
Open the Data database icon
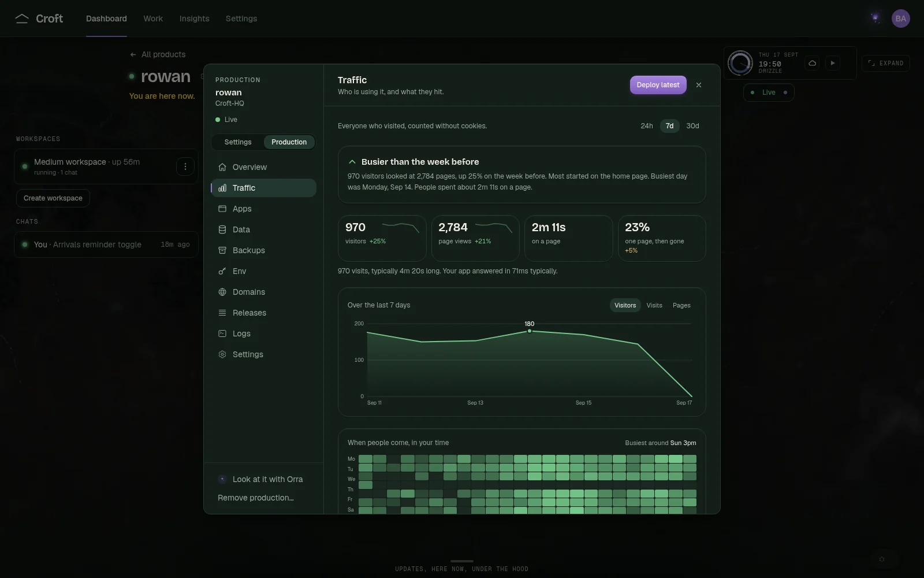tap(222, 229)
